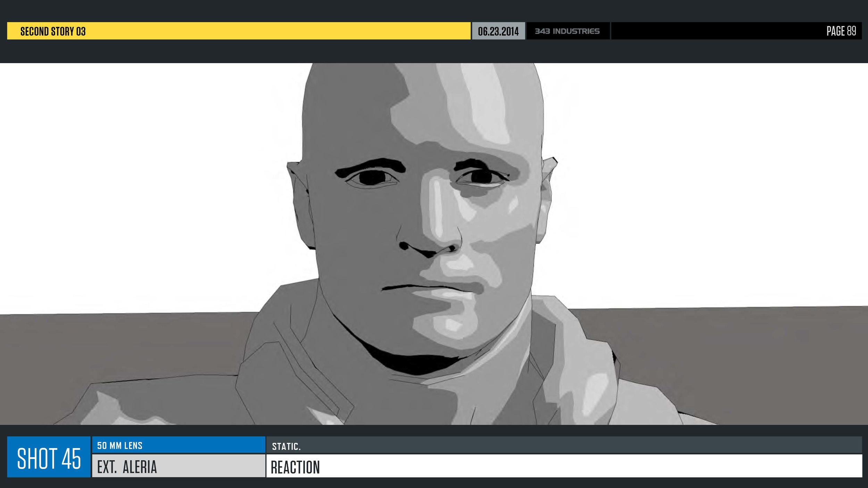Click the 'REACTION' description text
Viewport: 868px width, 488px height.
pos(295,467)
